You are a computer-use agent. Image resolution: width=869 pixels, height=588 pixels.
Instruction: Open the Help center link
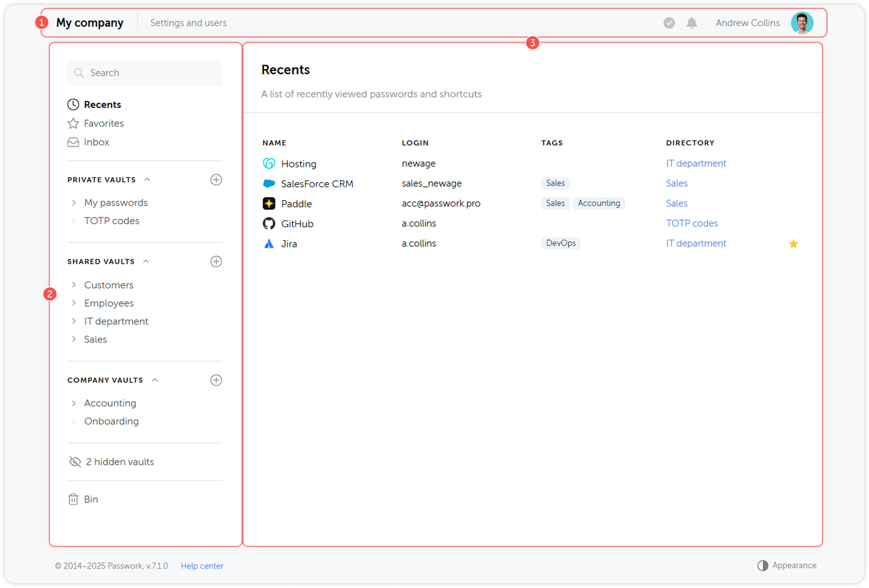coord(202,565)
